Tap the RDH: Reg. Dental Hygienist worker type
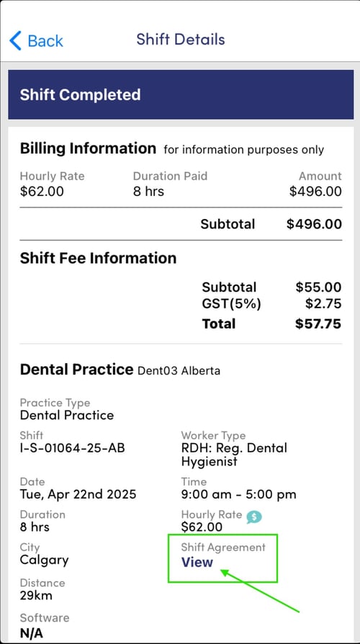The width and height of the screenshot is (360, 644). click(234, 455)
